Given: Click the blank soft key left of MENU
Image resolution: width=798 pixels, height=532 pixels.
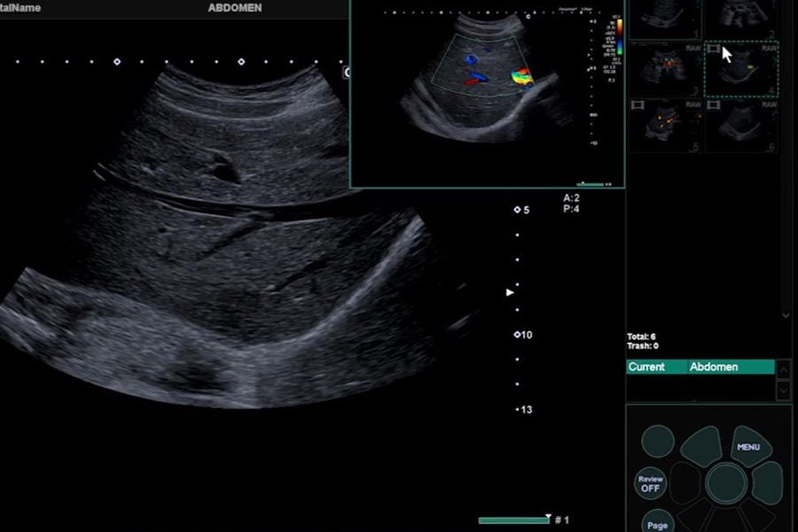Looking at the screenshot, I should [702, 447].
